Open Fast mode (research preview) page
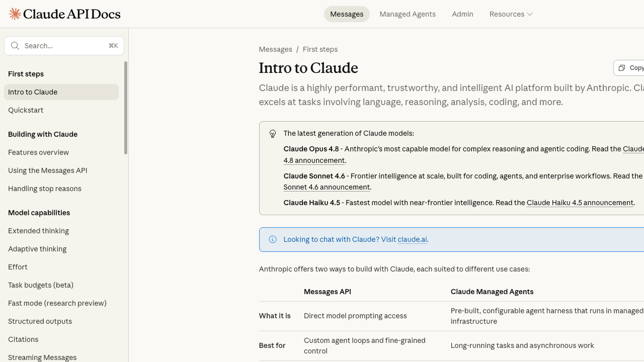This screenshot has height=362, width=644. [x=61, y=303]
